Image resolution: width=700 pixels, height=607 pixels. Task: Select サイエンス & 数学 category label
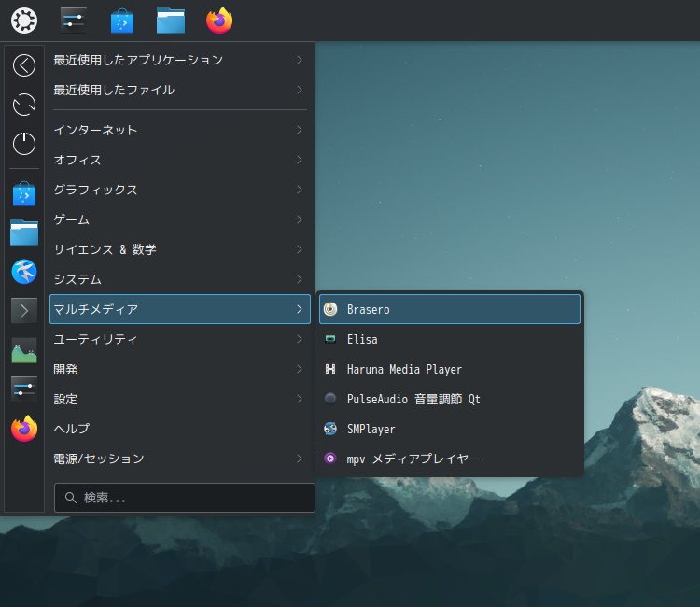(x=105, y=249)
